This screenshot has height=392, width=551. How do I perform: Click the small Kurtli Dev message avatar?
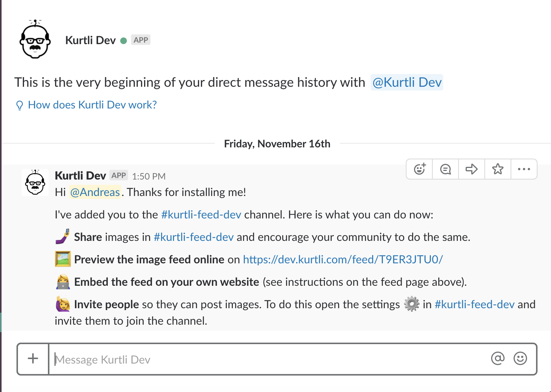coord(35,183)
